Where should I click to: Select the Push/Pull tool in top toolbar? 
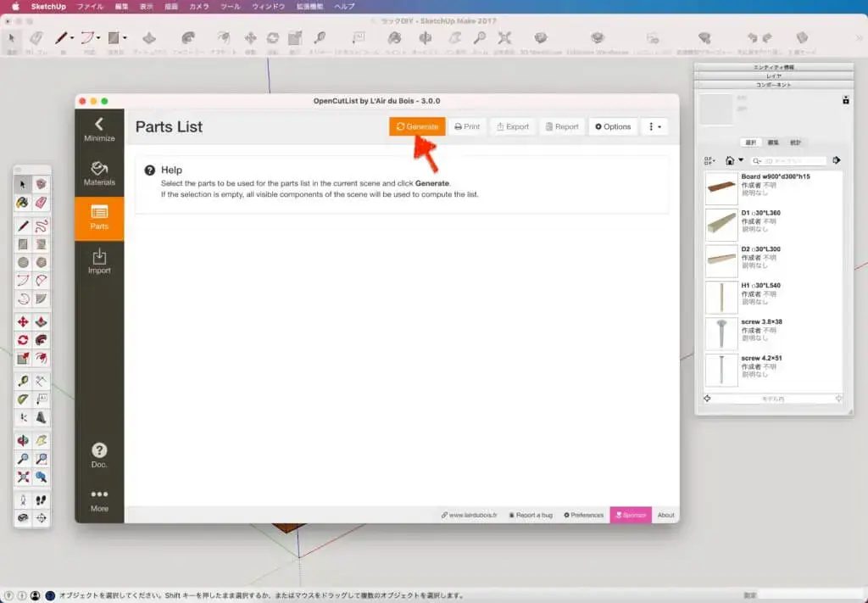pos(149,38)
